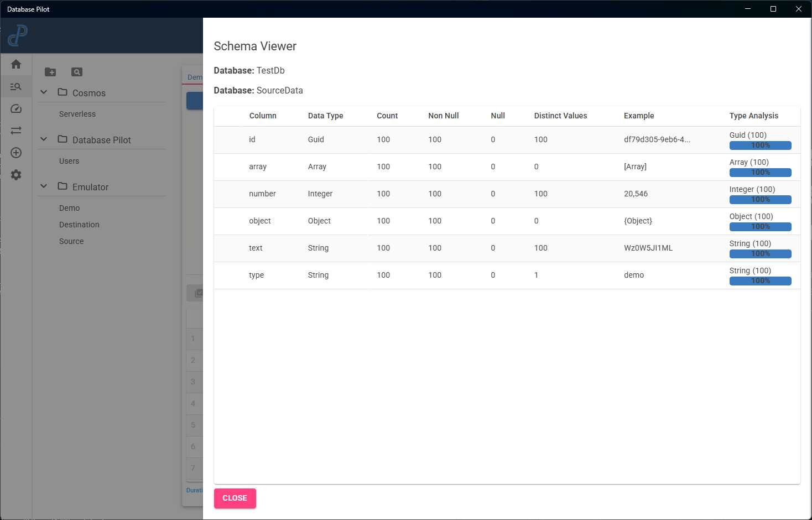Open the search icon above the connection tree
Screen dimensions: 812x520
click(x=76, y=72)
